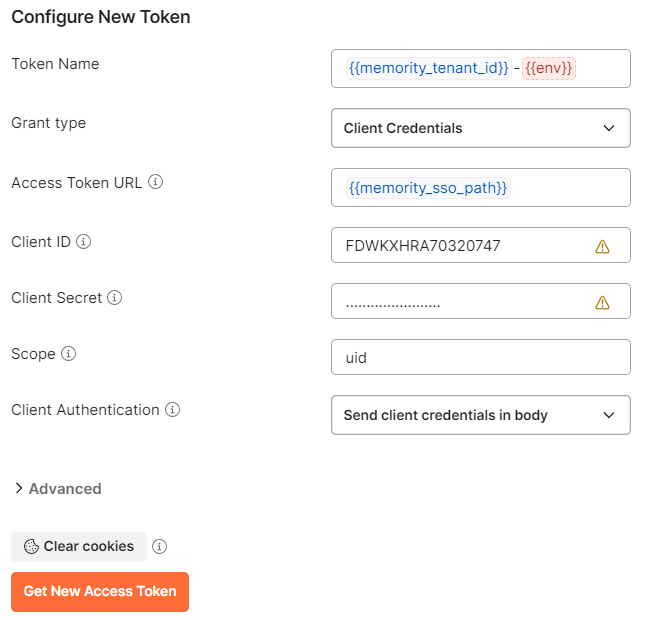
Task: Click the warning triangle in Client Secret field
Action: [x=602, y=302]
